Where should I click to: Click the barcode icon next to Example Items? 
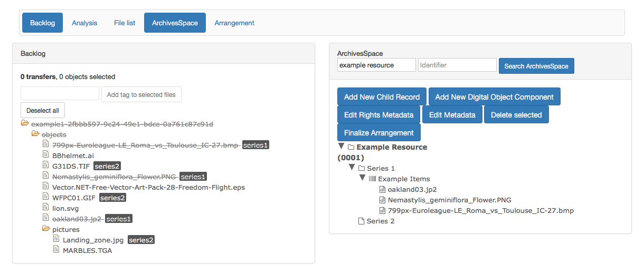pyautogui.click(x=372, y=179)
